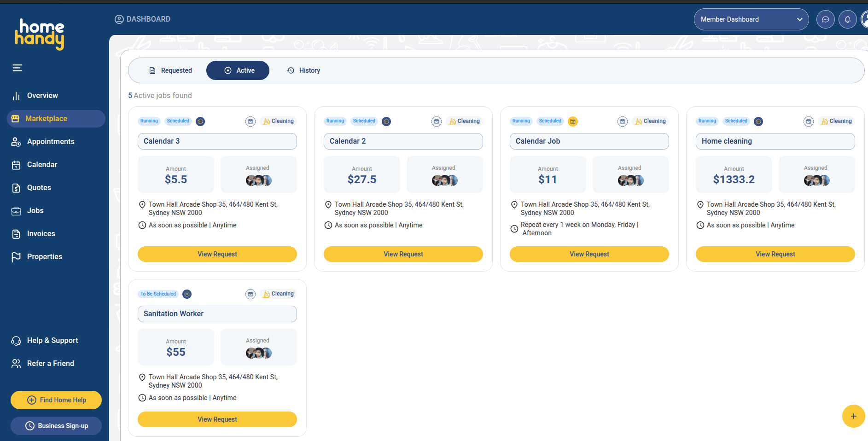Click the yellow plus floating button

tap(853, 416)
